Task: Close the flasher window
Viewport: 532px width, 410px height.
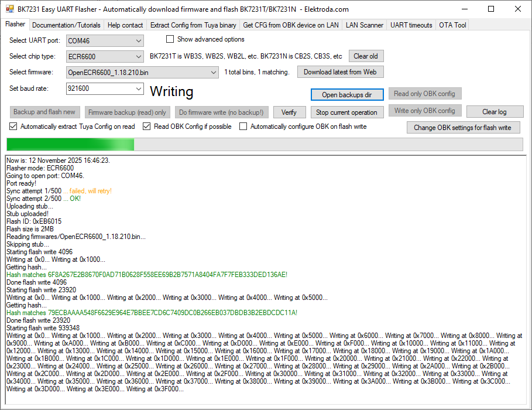Action: (x=518, y=9)
